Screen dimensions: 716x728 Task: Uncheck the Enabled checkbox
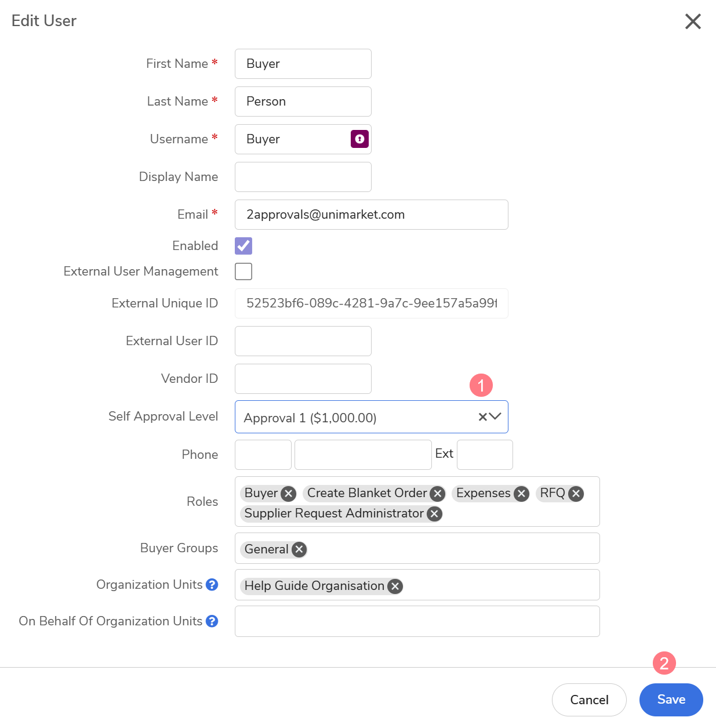tap(243, 246)
